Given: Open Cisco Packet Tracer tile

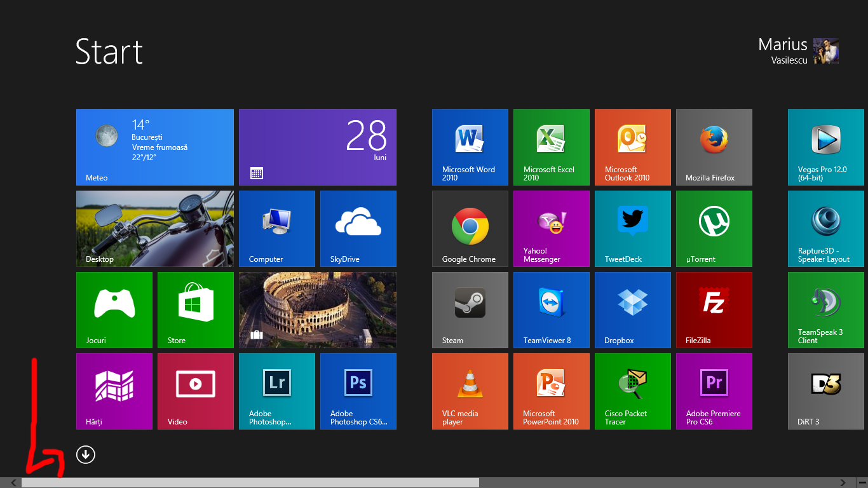Looking at the screenshot, I should point(633,391).
